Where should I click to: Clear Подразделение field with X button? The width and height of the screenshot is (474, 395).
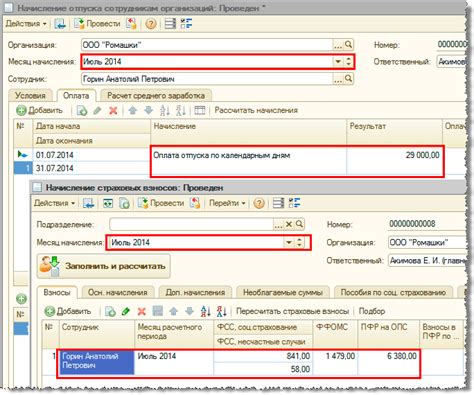click(289, 224)
